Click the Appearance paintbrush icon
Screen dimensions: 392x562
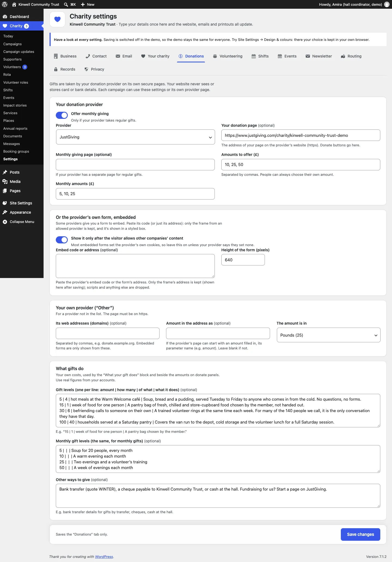tap(5, 212)
